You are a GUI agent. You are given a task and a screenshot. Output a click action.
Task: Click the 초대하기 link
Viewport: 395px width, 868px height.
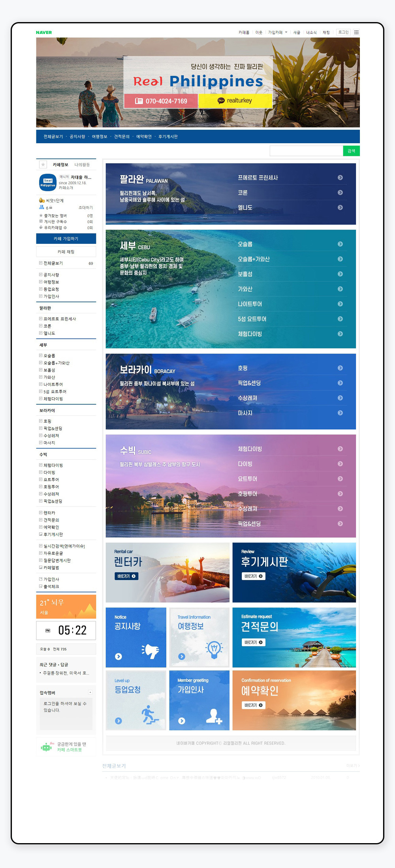[x=86, y=208]
